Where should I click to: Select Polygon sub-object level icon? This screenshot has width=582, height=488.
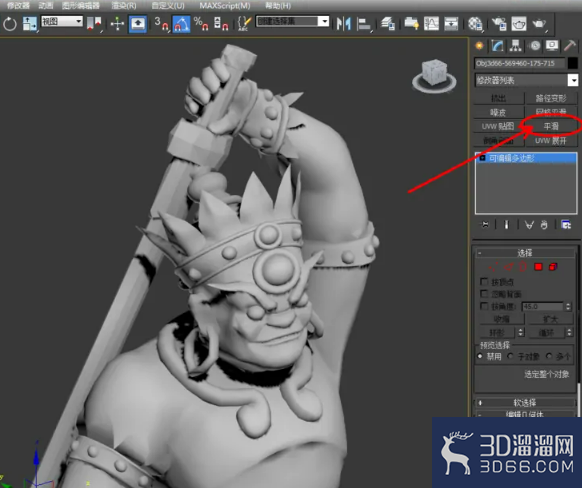pyautogui.click(x=538, y=267)
